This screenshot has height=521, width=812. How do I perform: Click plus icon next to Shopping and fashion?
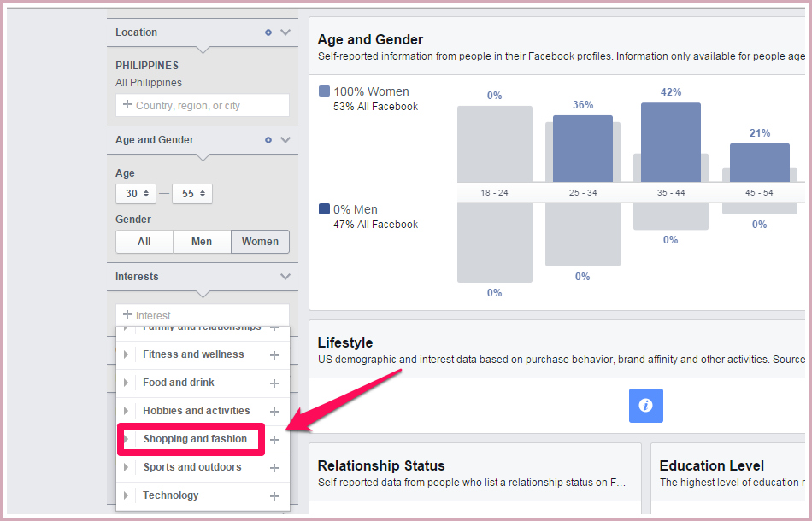click(274, 440)
